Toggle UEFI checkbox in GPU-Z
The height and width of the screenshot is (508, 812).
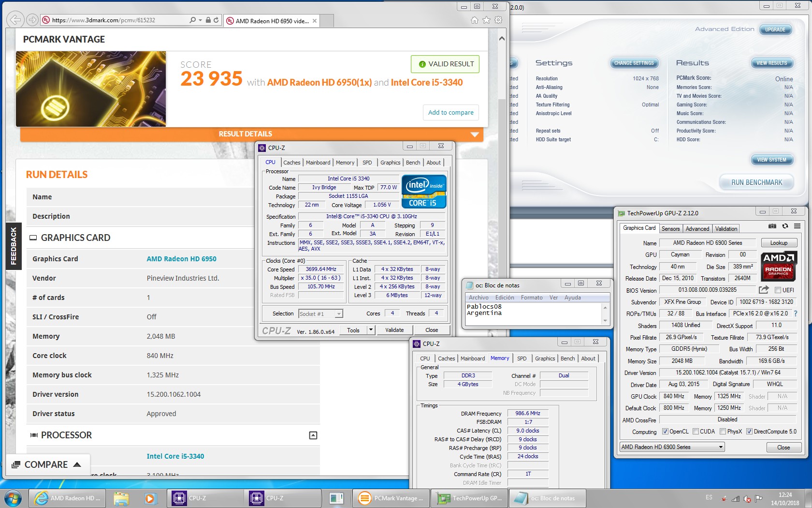778,290
